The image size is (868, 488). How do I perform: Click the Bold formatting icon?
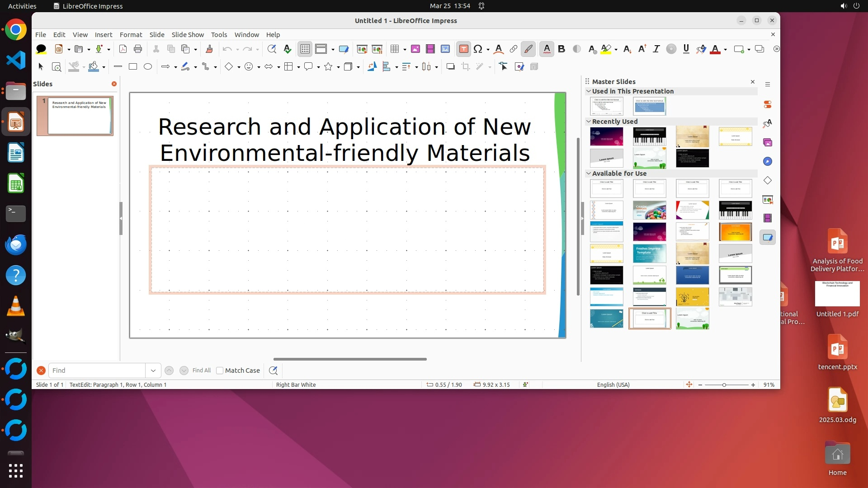[x=561, y=49]
